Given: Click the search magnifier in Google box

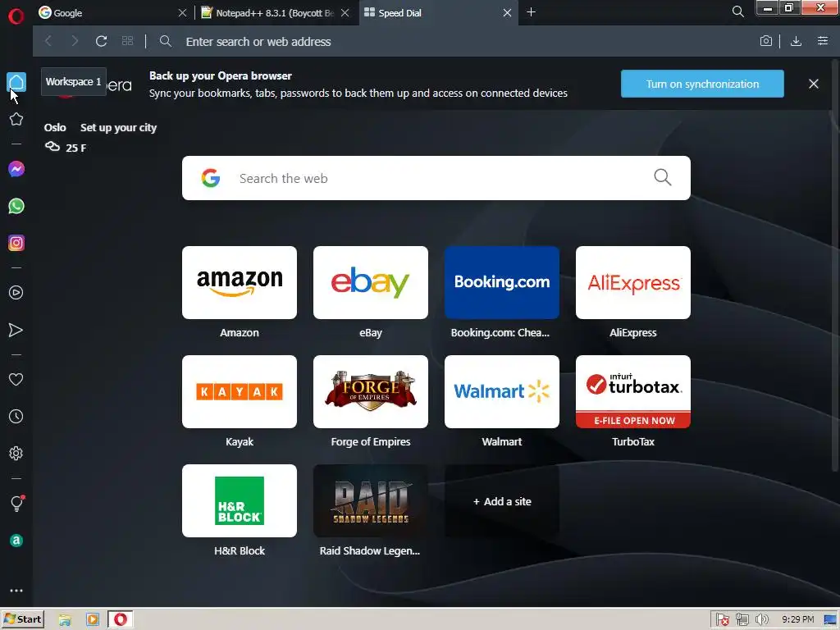Looking at the screenshot, I should coord(663,177).
